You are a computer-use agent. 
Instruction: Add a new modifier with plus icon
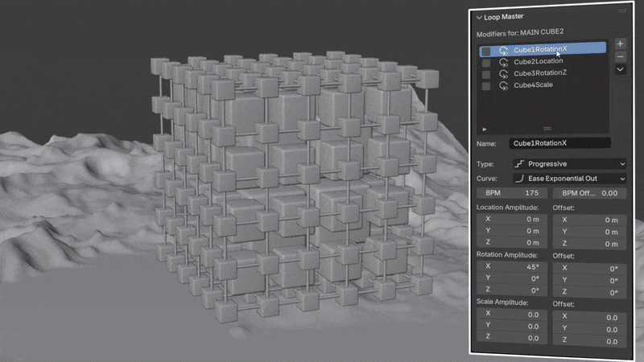(620, 43)
